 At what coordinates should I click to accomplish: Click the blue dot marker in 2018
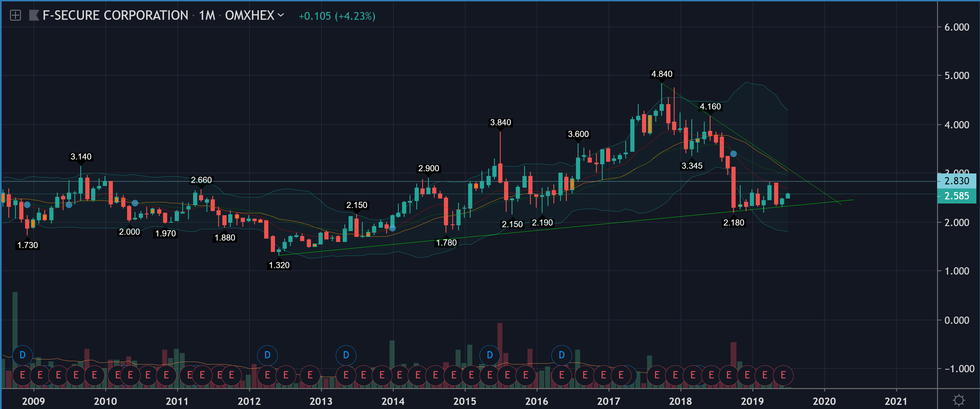(733, 154)
